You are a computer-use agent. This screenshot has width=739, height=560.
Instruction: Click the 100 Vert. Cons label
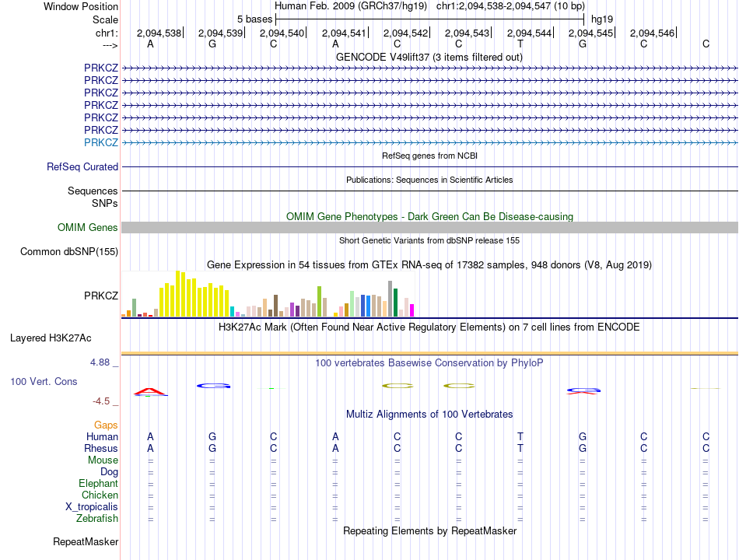44,382
